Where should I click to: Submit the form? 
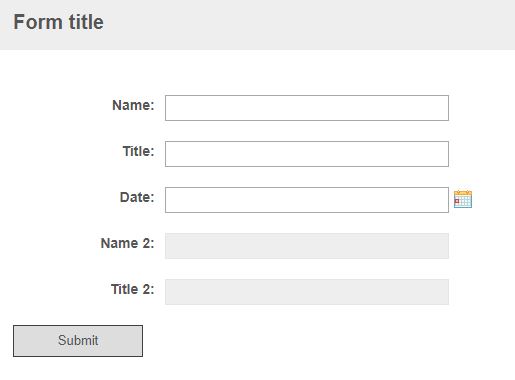78,341
